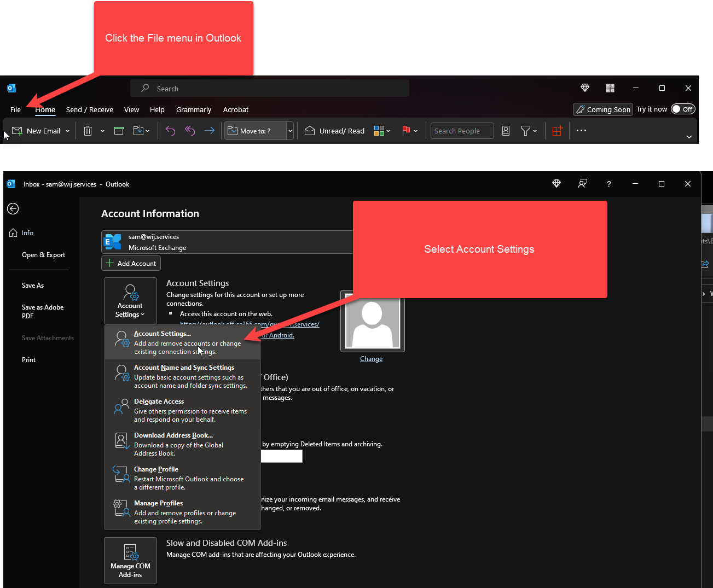Click the premium diamond icon in top window
The image size is (713, 588).
[x=585, y=88]
